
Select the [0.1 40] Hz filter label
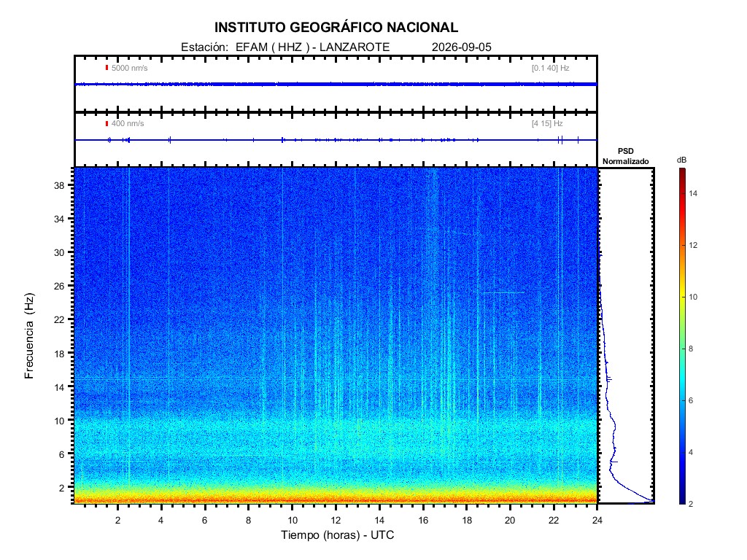click(x=551, y=68)
